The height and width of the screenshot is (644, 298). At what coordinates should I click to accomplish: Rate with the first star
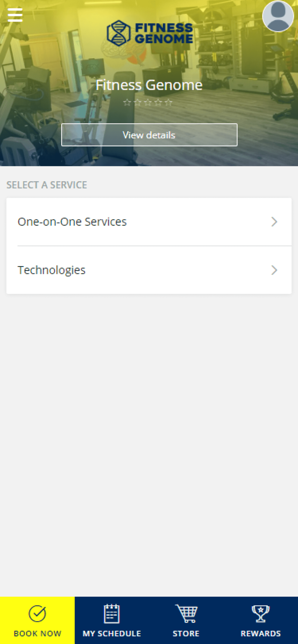tap(127, 102)
